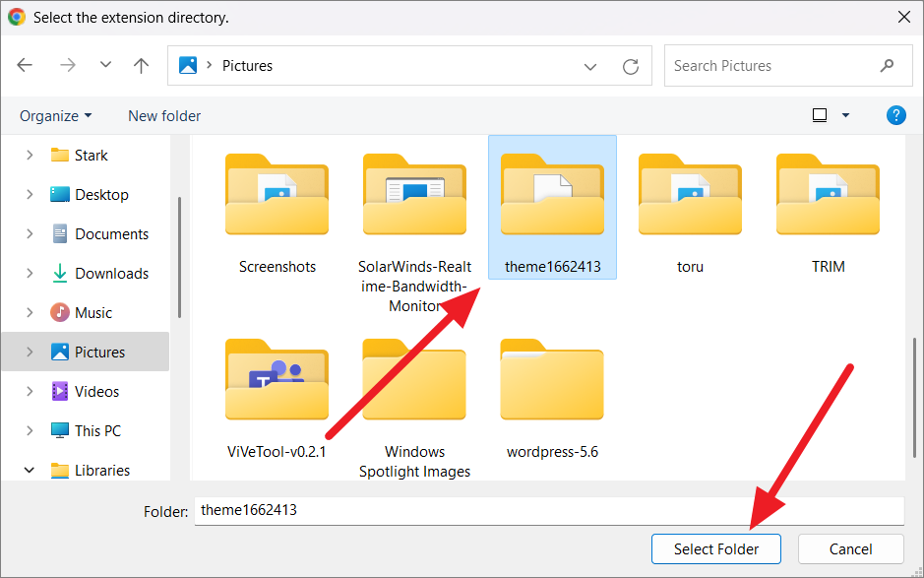Viewport: 924px width, 578px height.
Task: Select the Screenshots folder icon
Action: (277, 194)
